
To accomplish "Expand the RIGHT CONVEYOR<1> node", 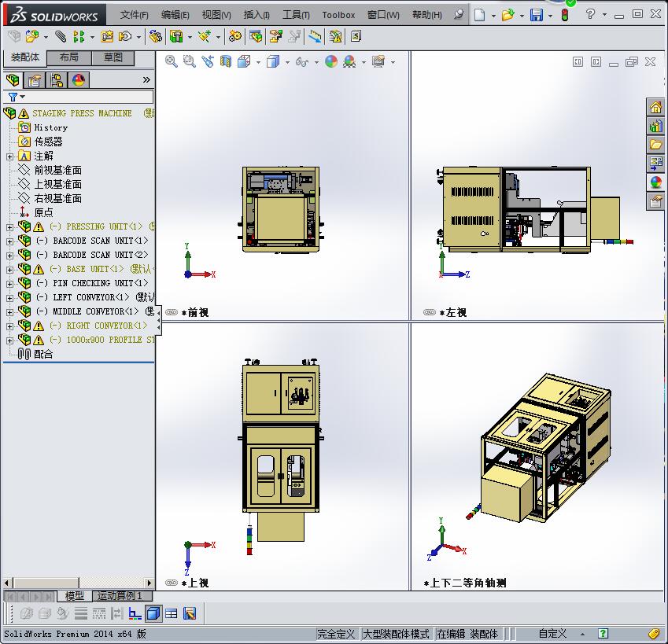I will point(9,326).
